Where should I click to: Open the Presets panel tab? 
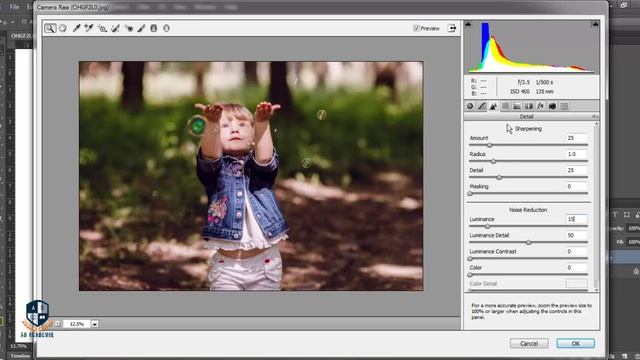(x=564, y=106)
